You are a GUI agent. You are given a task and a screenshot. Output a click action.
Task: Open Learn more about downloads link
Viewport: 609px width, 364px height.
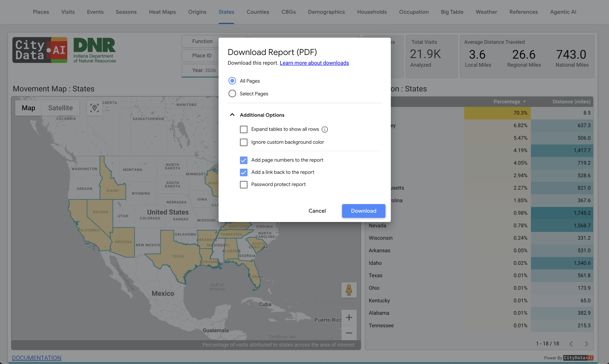314,63
